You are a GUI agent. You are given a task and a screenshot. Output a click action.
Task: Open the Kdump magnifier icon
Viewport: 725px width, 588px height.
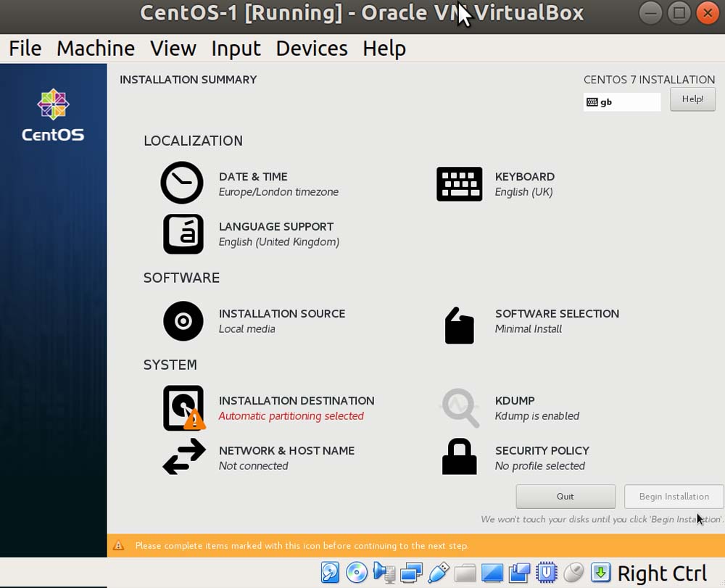(460, 407)
